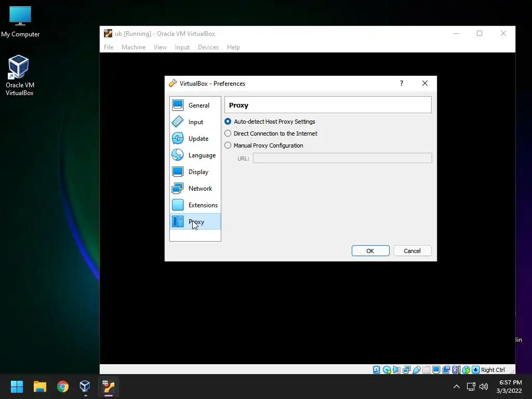Open the Extensions preferences section
The height and width of the screenshot is (399, 532).
pos(195,205)
